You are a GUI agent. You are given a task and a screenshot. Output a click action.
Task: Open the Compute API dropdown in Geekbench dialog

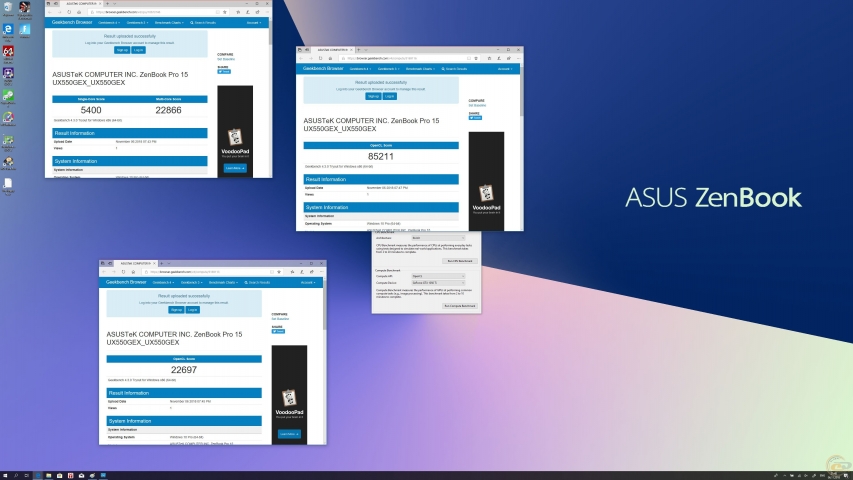tap(438, 276)
